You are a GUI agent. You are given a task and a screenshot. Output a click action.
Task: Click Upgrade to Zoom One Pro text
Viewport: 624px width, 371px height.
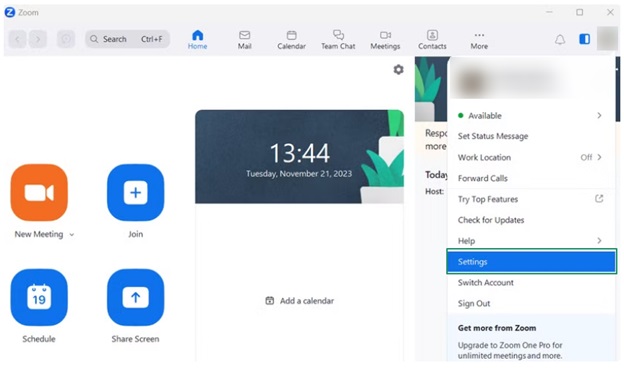[x=510, y=350]
